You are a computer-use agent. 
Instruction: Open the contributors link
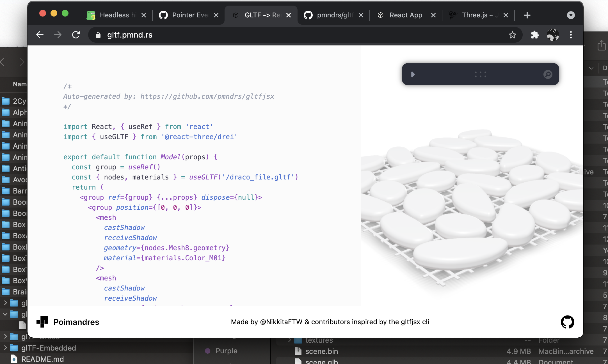pyautogui.click(x=330, y=322)
